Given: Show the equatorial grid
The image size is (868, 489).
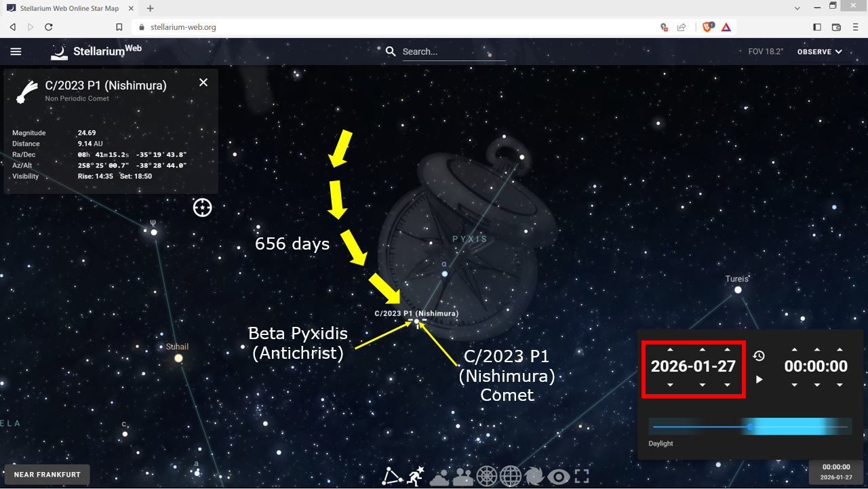Looking at the screenshot, I should pyautogui.click(x=511, y=476).
